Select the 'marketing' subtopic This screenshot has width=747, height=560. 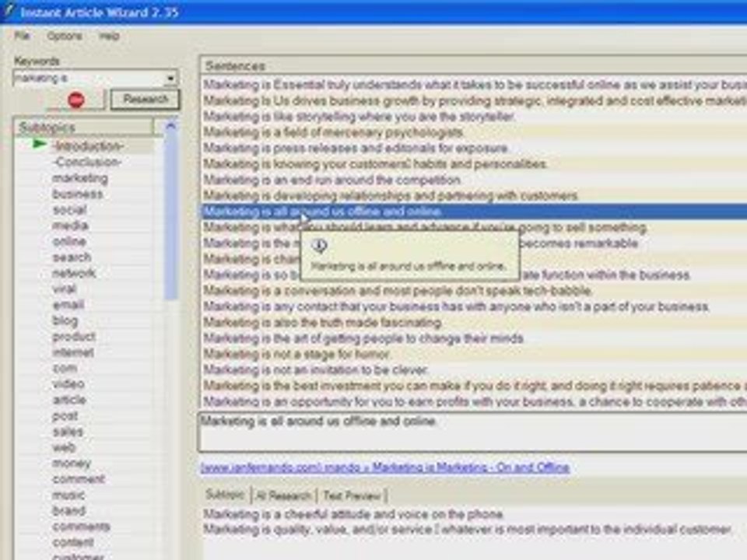(80, 178)
